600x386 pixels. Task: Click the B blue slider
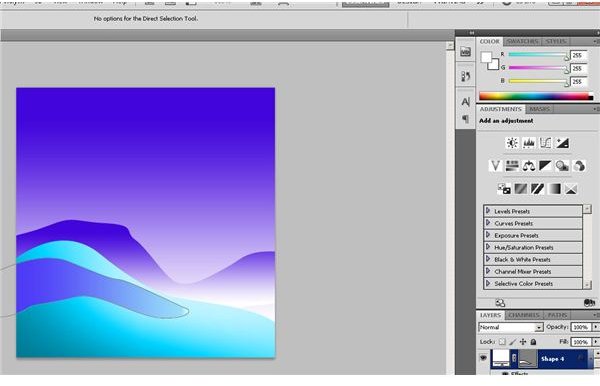[538, 81]
